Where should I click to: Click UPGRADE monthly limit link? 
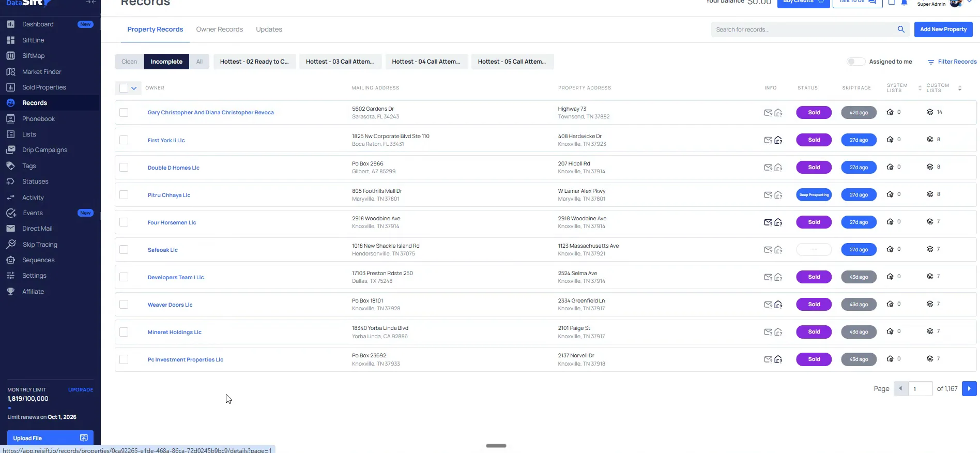pos(81,390)
